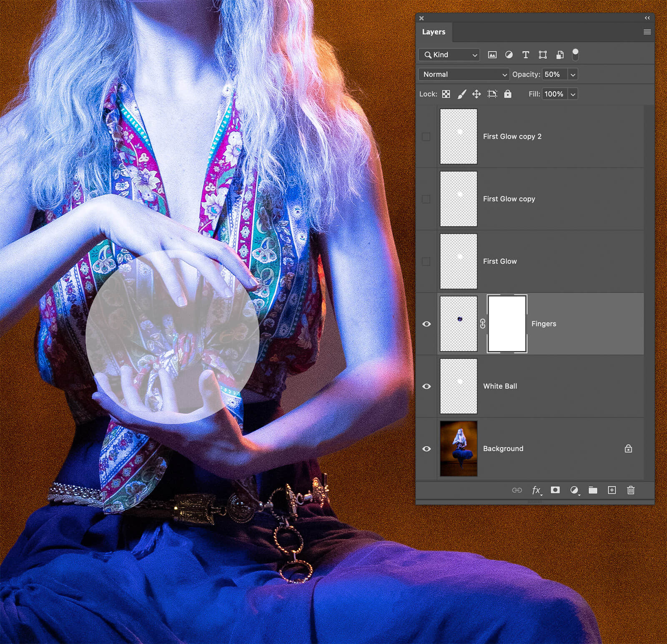
Task: Click the pixel layer filter icon
Action: tap(492, 55)
